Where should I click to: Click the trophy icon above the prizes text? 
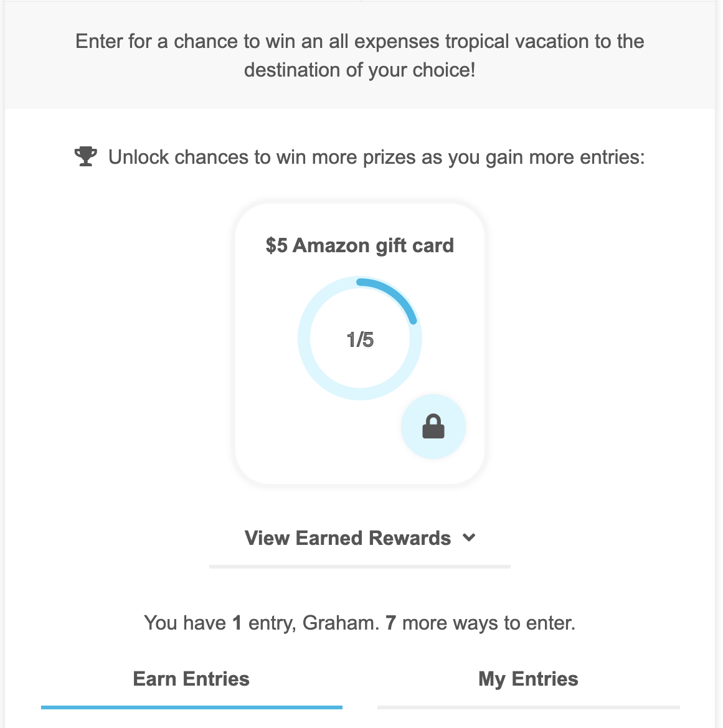click(x=85, y=156)
